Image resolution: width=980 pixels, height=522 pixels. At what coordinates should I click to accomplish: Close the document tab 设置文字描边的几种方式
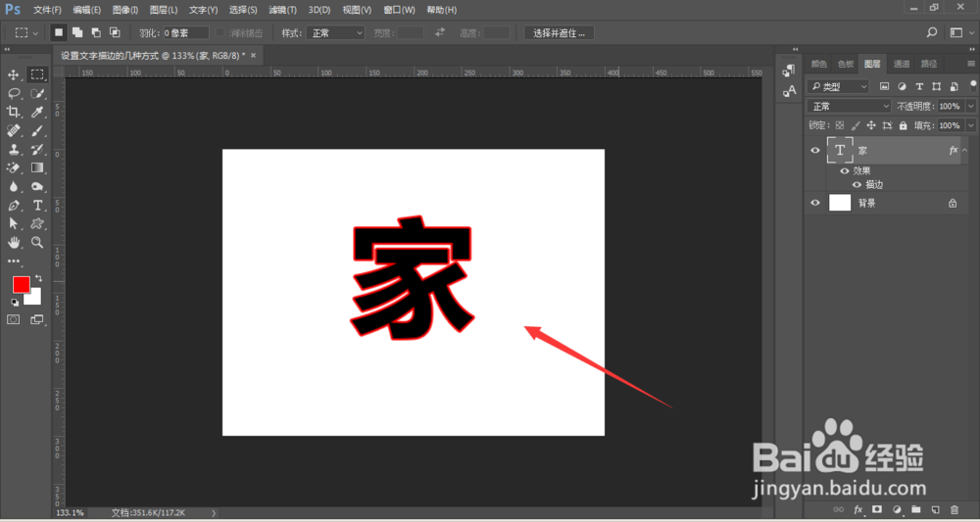[x=253, y=56]
